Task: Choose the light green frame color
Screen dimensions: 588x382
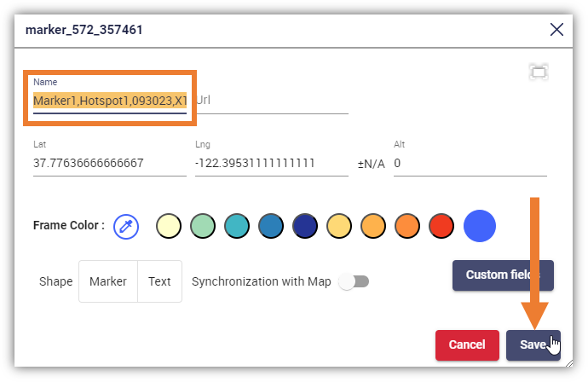Action: click(203, 226)
